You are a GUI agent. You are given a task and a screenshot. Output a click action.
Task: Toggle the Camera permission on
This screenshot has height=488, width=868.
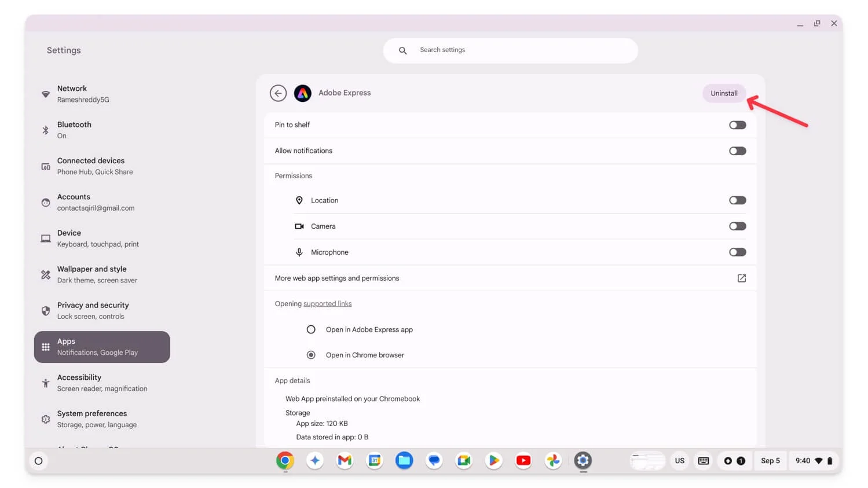point(737,226)
